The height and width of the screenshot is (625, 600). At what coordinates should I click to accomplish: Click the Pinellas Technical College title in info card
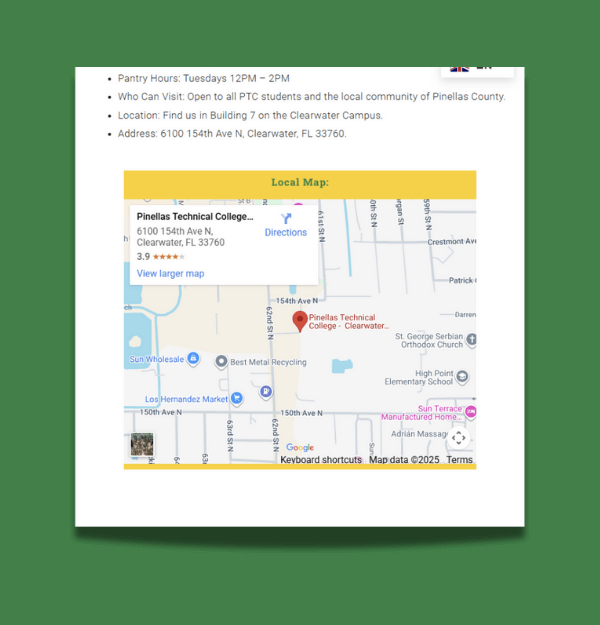(195, 216)
